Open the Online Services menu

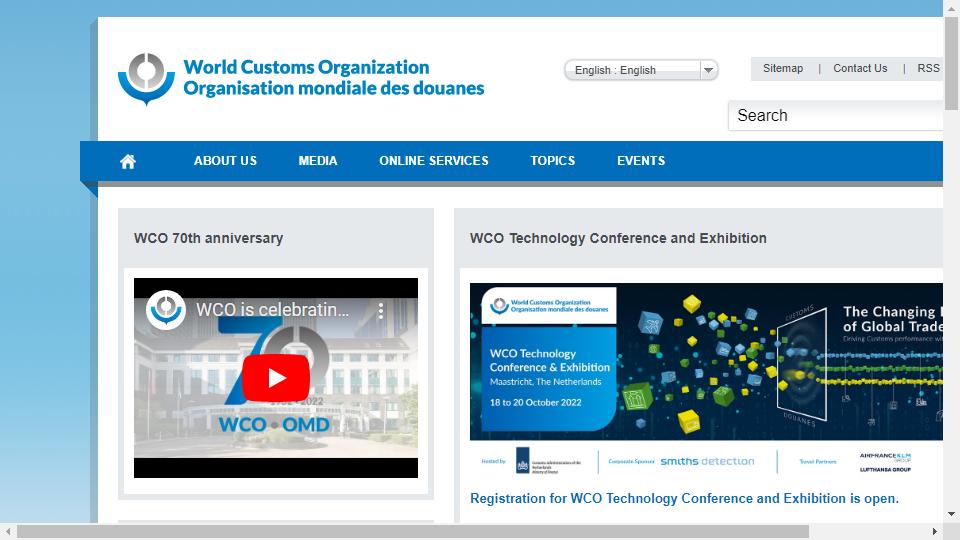[433, 160]
